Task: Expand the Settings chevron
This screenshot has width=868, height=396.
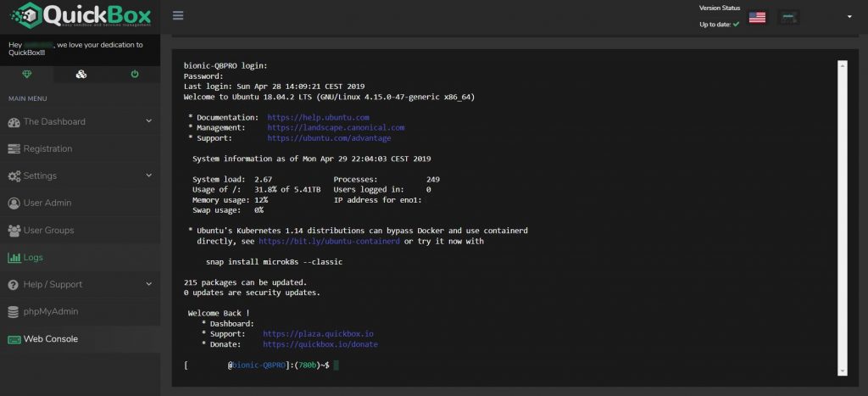Action: pos(148,175)
